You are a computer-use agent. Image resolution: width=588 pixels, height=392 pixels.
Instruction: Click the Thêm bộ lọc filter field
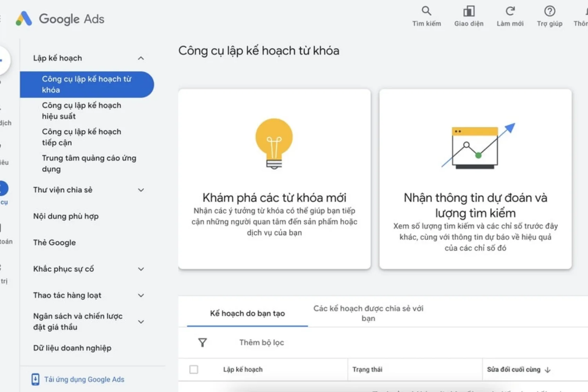click(261, 343)
